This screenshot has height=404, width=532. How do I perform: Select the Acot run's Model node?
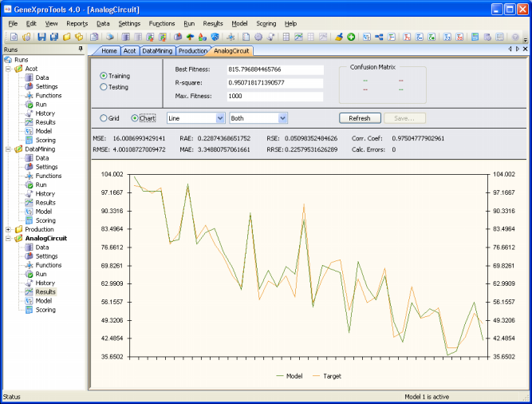(43, 131)
